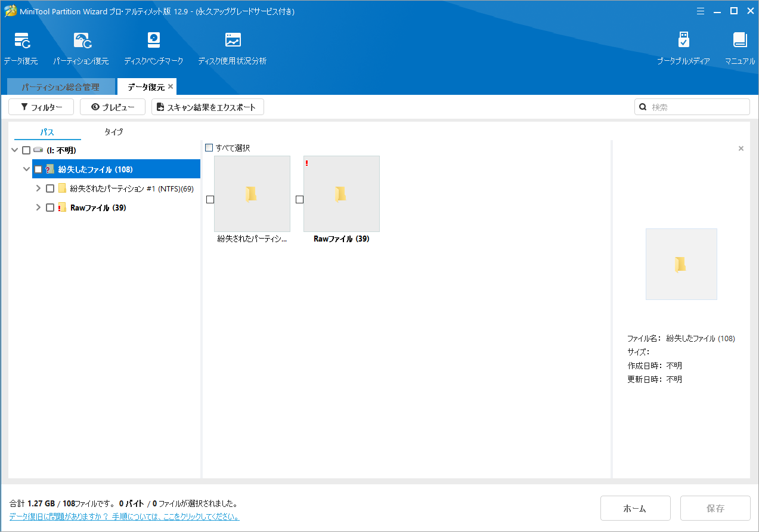The image size is (759, 532).
Task: Switch to the パーティション総合管理 tab
Action: (61, 87)
